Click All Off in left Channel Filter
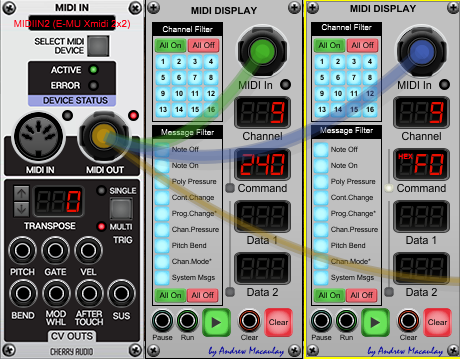Viewport: 460px width, 360px height. 203,45
